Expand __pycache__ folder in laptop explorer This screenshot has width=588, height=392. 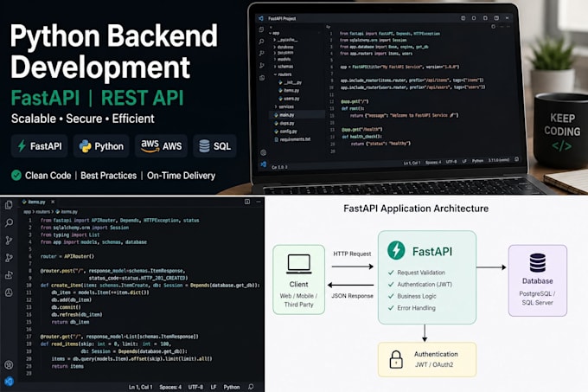286,40
